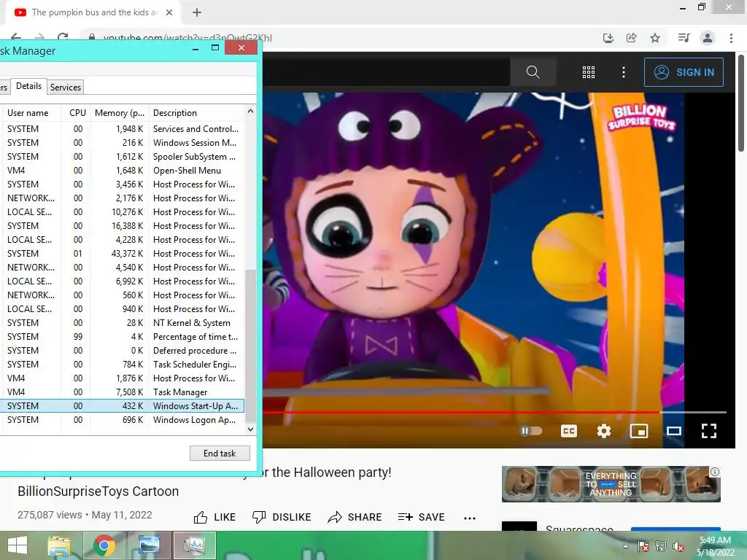
Task: Select the Spooler SubSystem process row
Action: click(x=122, y=157)
